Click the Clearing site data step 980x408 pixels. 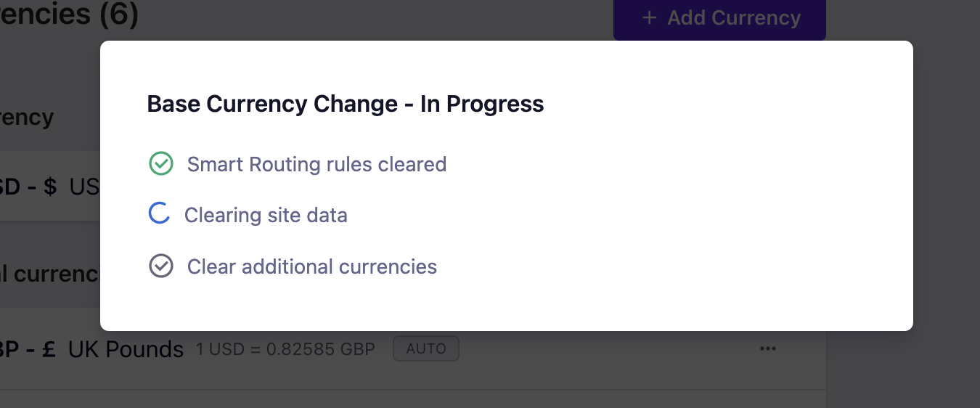pyautogui.click(x=266, y=215)
